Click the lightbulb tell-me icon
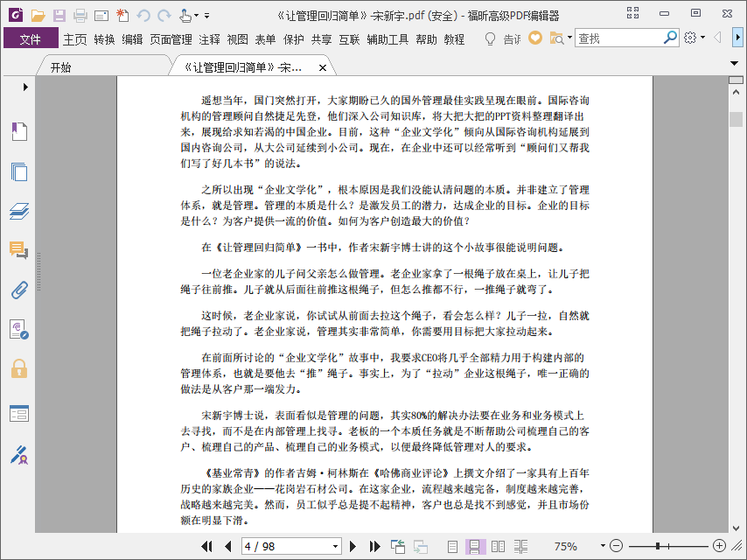Image resolution: width=747 pixels, height=560 pixels. [x=490, y=38]
